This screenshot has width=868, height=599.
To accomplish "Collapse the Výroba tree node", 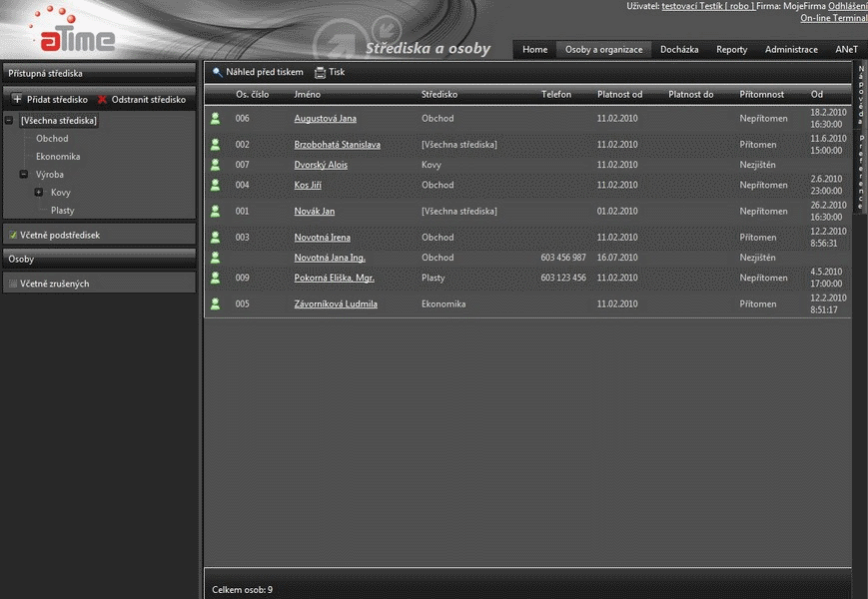I will point(24,175).
